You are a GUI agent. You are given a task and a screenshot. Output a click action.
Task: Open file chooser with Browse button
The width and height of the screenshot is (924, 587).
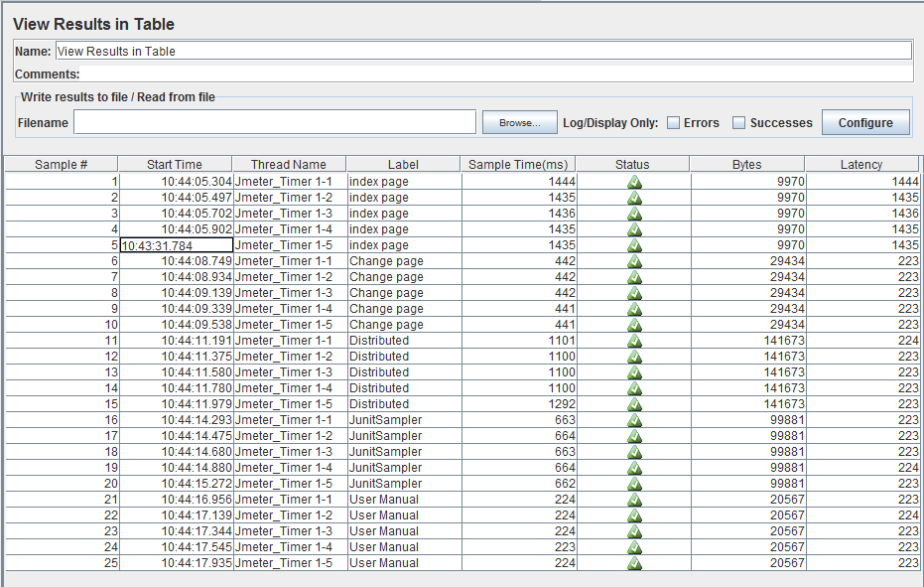[x=519, y=123]
